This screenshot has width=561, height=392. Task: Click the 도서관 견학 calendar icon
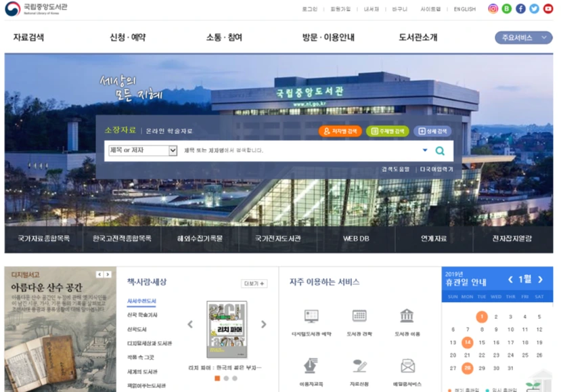pos(359,315)
